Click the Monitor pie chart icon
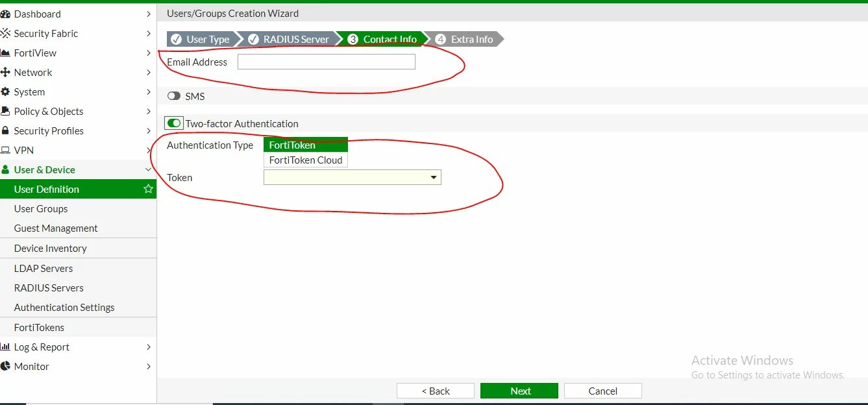Screen dimensions: 868x405 coord(5,366)
